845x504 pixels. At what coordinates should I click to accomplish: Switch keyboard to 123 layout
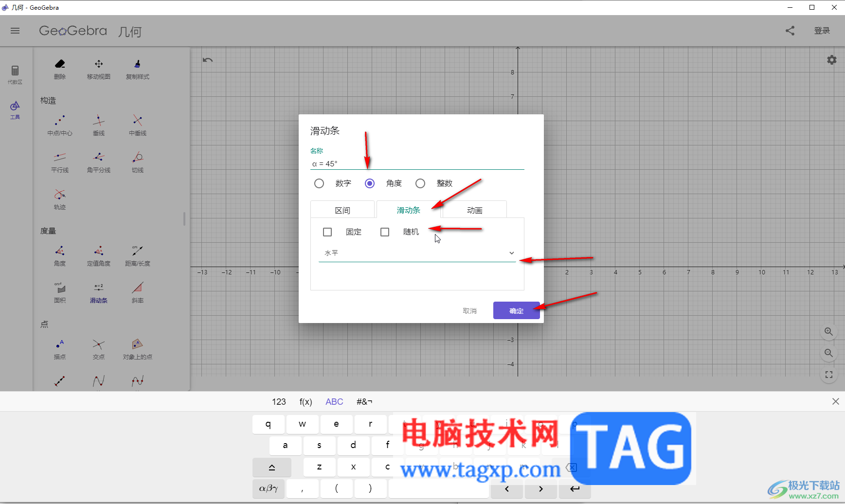(279, 402)
